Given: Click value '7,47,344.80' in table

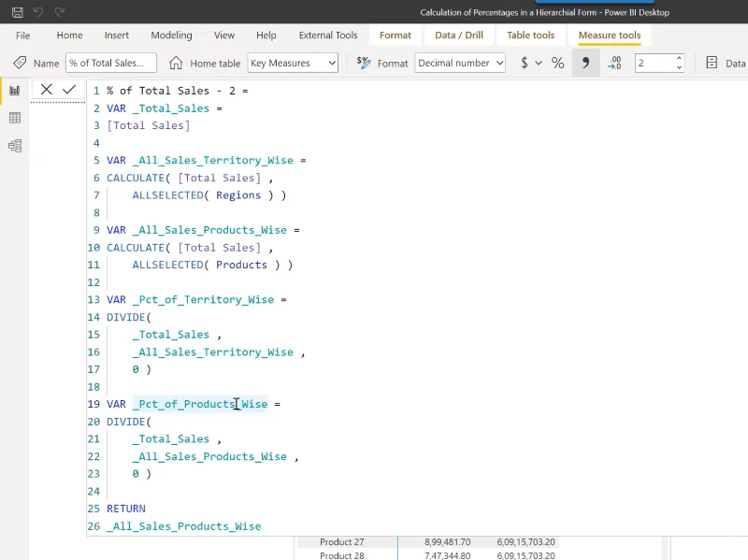Looking at the screenshot, I should [x=447, y=555].
